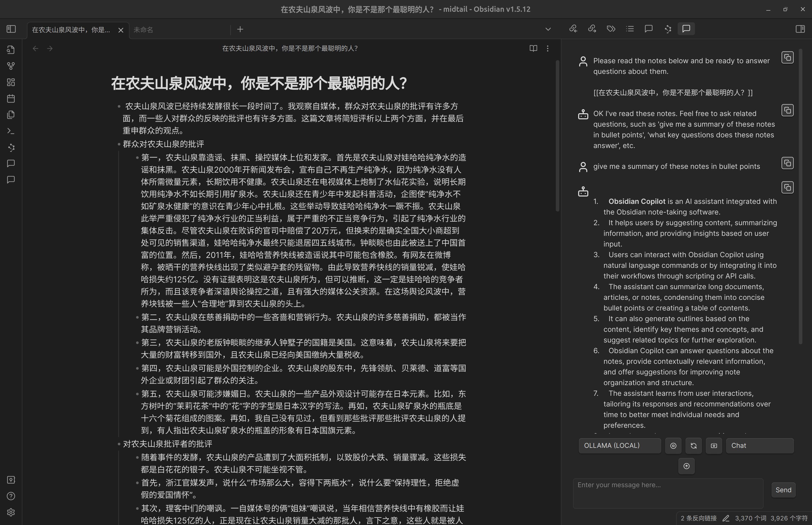Open the tags tab in right sidebar
The image size is (812, 525).
point(611,29)
